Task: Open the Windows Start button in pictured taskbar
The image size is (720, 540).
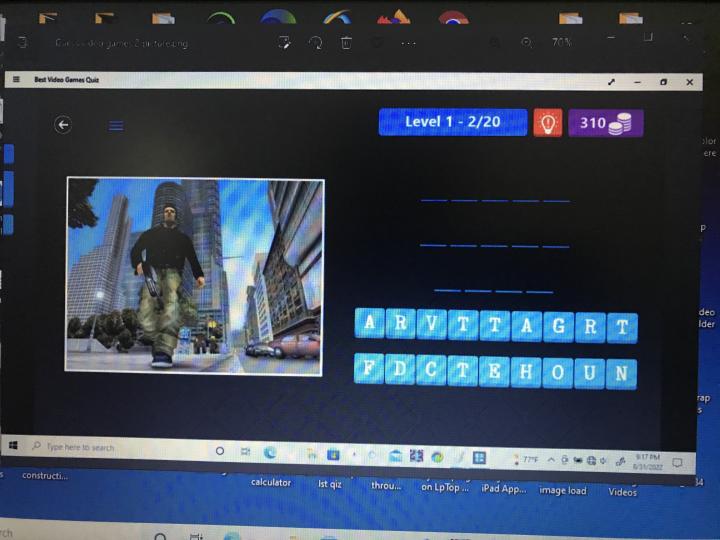Action: pos(13,445)
